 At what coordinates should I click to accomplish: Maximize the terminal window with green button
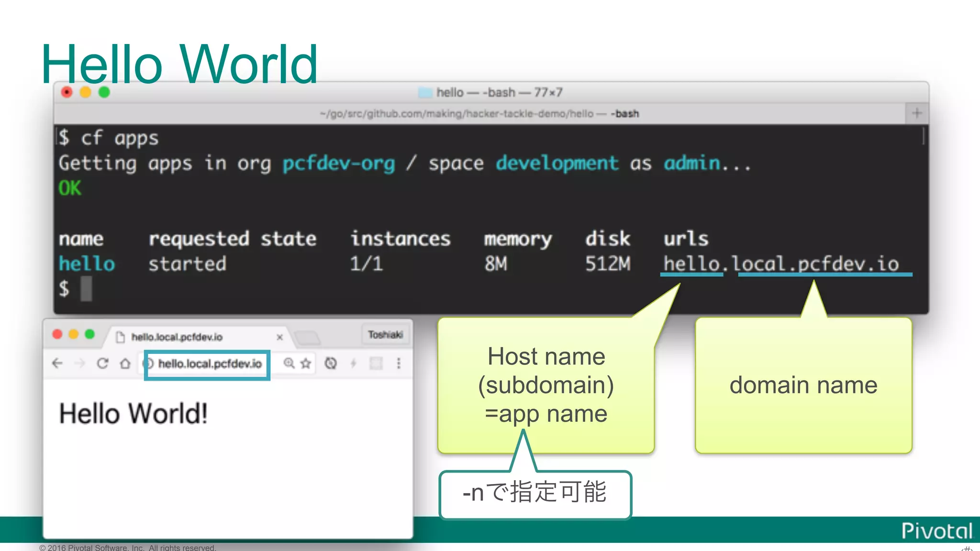click(x=104, y=92)
